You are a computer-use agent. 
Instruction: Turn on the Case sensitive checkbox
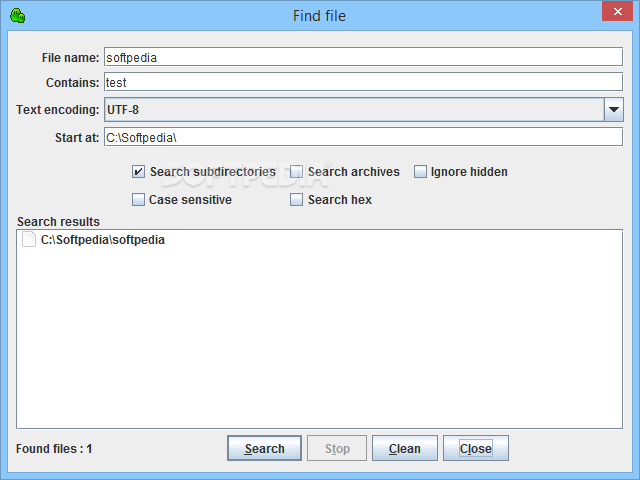pyautogui.click(x=138, y=200)
